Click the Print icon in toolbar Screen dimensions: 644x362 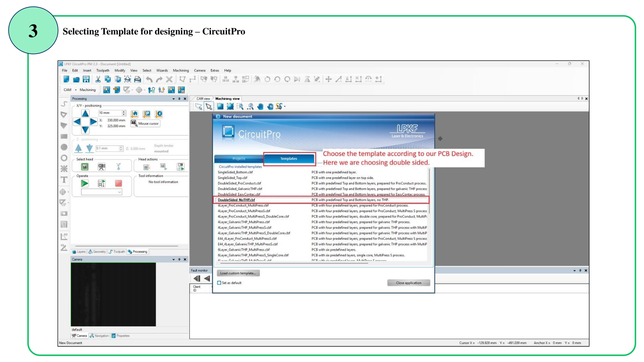(x=137, y=79)
